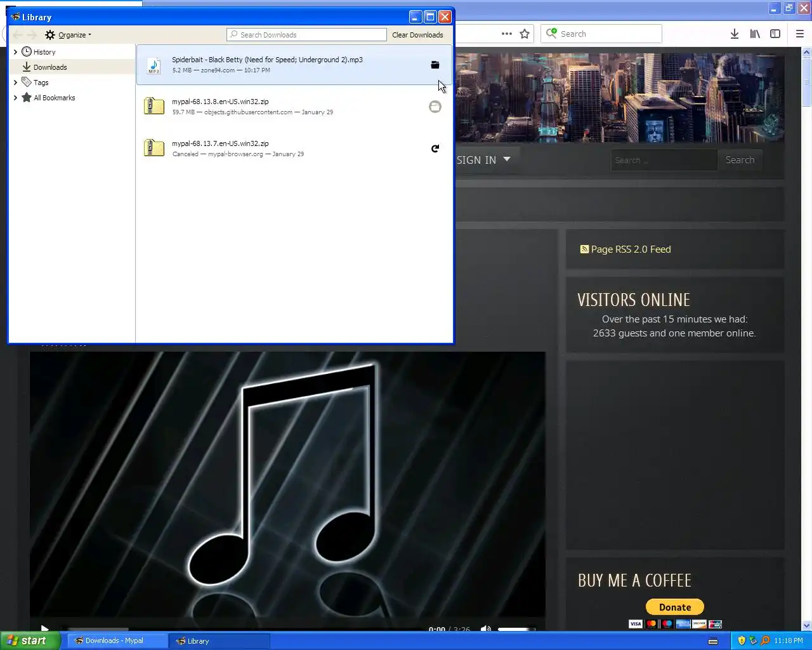Click the system tray shield icon

click(x=741, y=640)
